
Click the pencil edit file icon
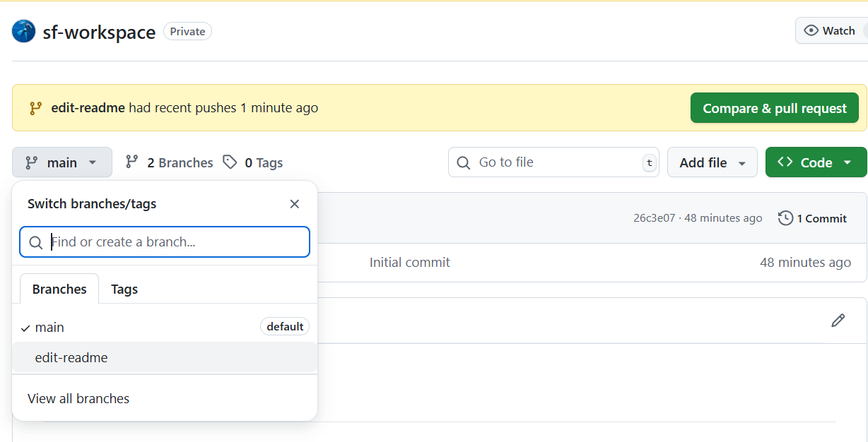click(x=838, y=321)
